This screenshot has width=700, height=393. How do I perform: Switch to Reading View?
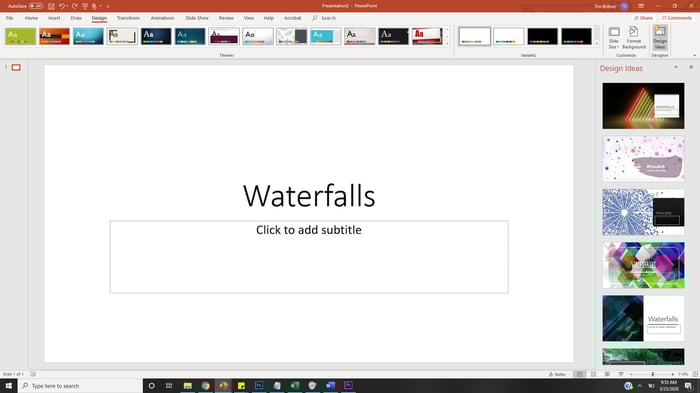(607, 374)
